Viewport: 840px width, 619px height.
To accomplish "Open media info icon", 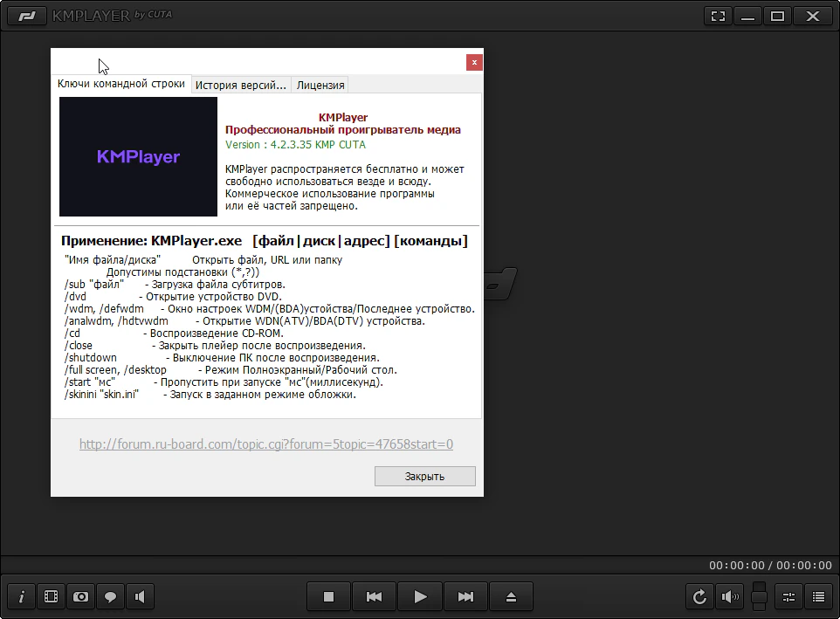I will point(22,596).
